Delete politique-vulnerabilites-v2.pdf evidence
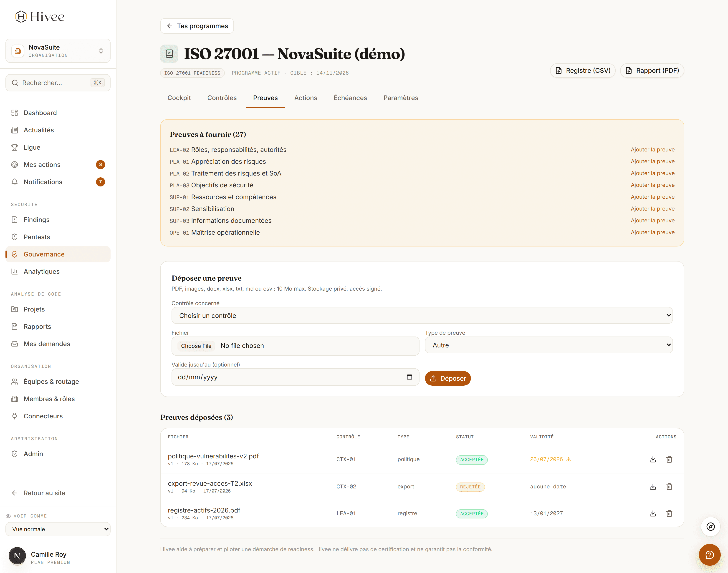 coord(669,459)
